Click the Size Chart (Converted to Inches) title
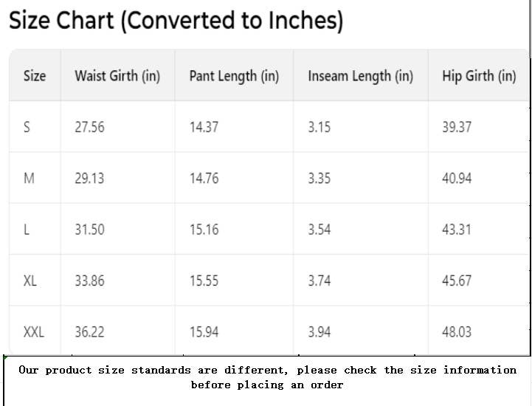 pos(176,21)
